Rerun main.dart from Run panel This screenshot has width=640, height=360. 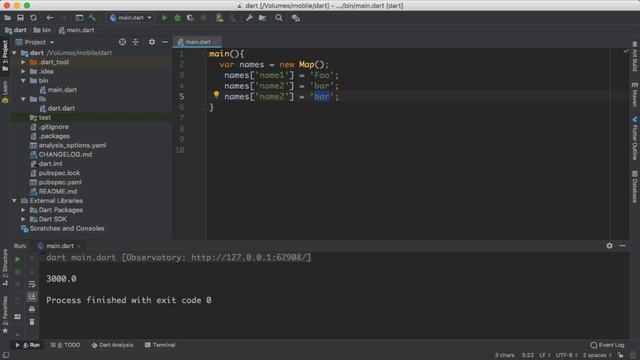18,259
